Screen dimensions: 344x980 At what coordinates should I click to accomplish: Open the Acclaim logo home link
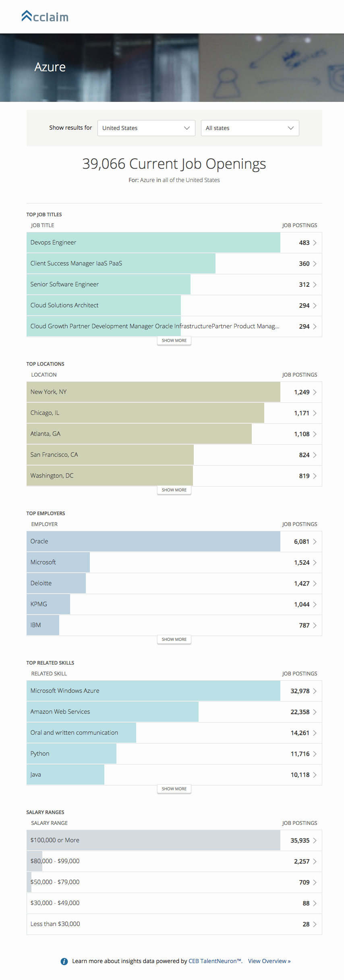[x=45, y=17]
